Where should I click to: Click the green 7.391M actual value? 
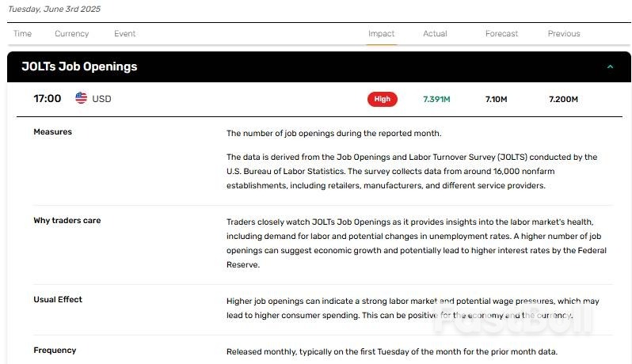click(x=436, y=100)
